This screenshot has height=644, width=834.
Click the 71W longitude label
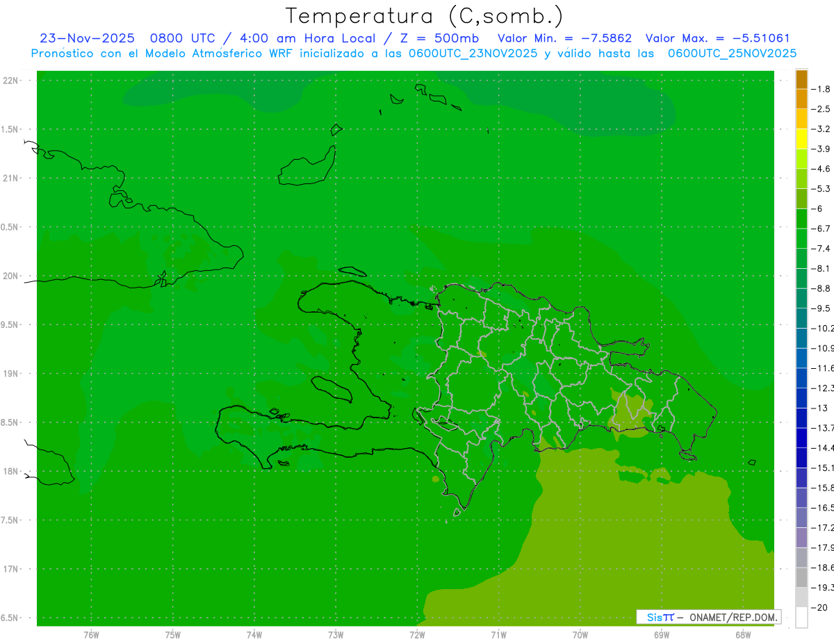point(498,635)
